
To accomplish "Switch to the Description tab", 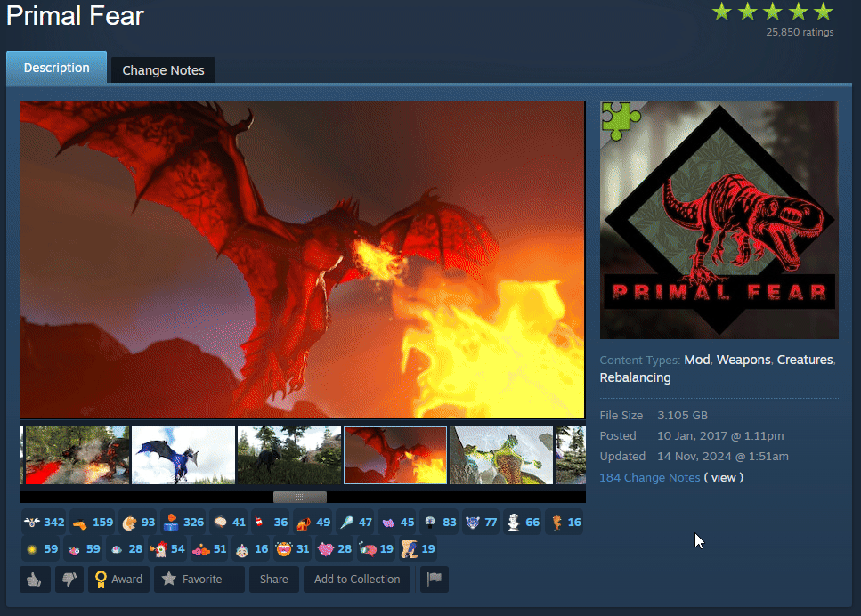I will tap(57, 68).
